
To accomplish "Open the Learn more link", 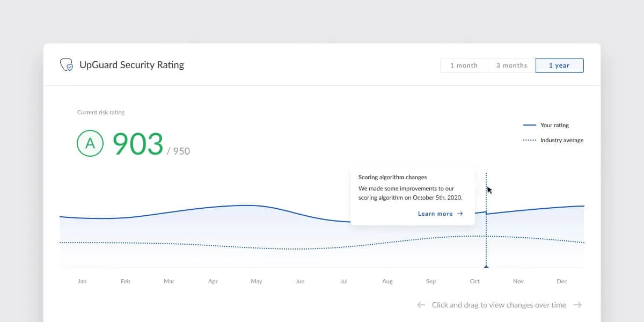I will [x=435, y=214].
